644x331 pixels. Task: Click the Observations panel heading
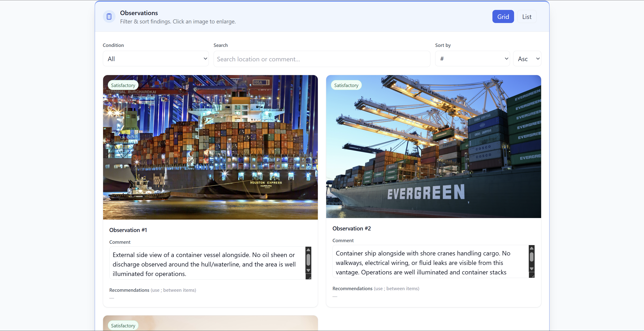tap(139, 13)
